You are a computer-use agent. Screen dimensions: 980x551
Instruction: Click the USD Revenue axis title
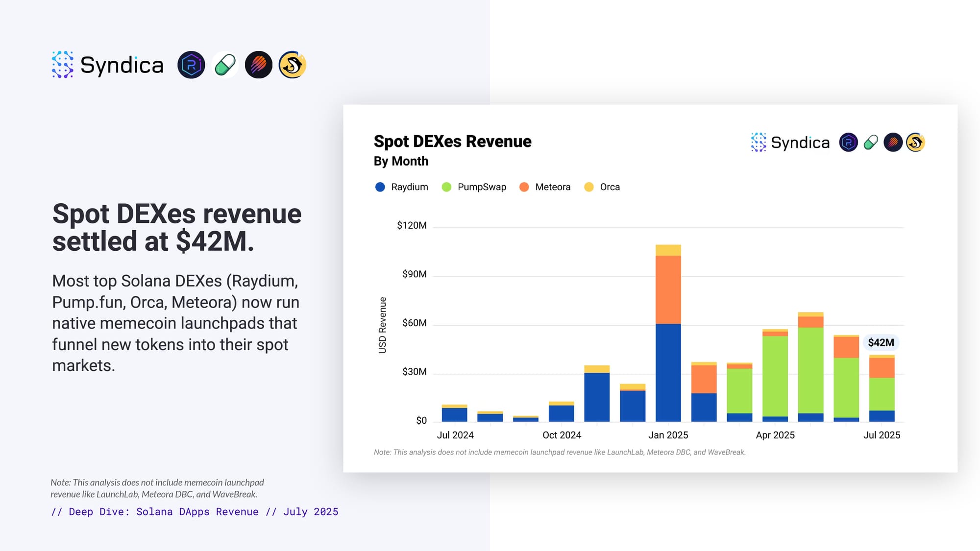pos(383,325)
